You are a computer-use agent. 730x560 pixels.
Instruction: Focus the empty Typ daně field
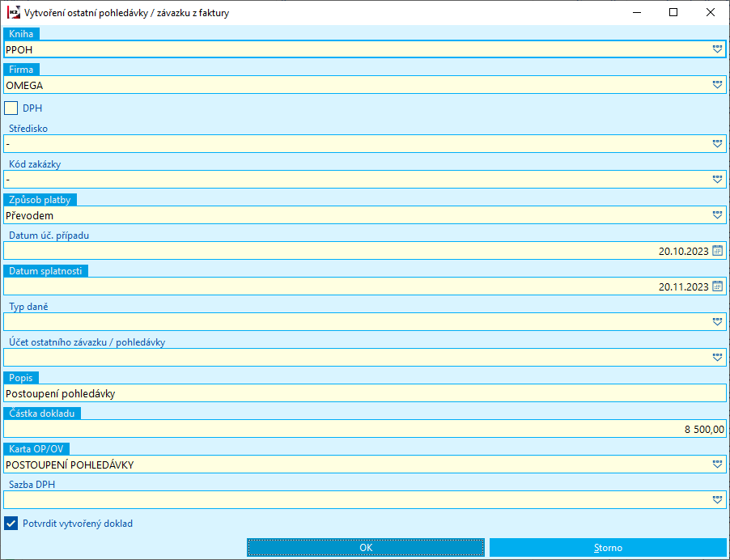click(364, 322)
